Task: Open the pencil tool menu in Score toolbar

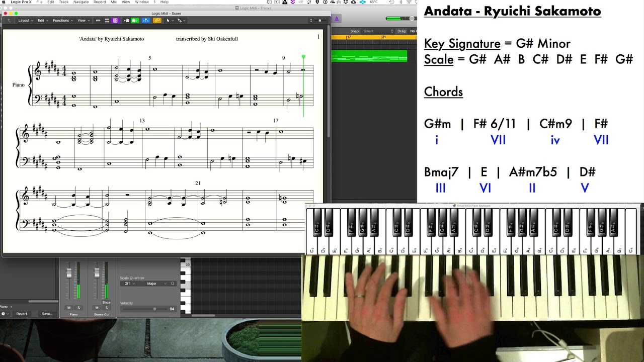Action: [181, 21]
